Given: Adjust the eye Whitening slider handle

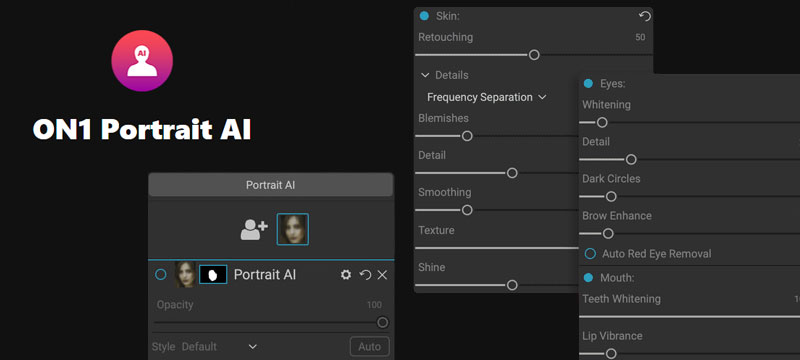Looking at the screenshot, I should coord(602,122).
